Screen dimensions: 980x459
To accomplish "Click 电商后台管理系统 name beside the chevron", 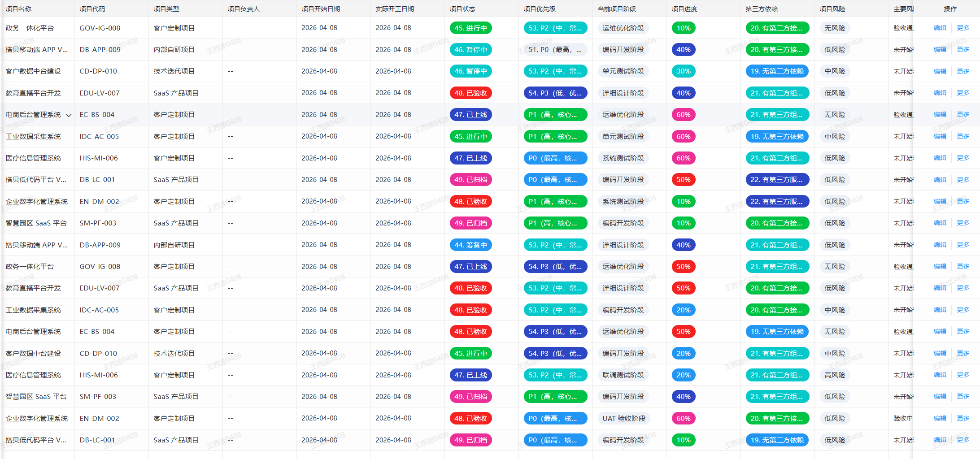I will tap(33, 115).
